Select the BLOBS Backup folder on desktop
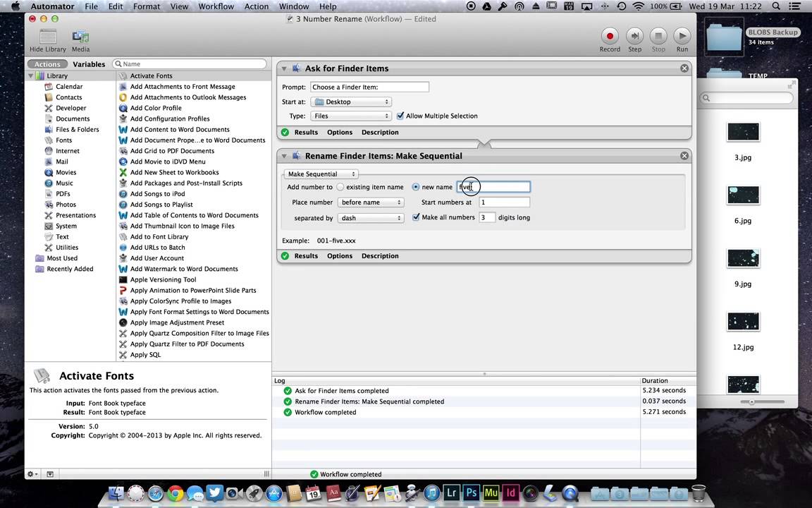 click(x=725, y=36)
